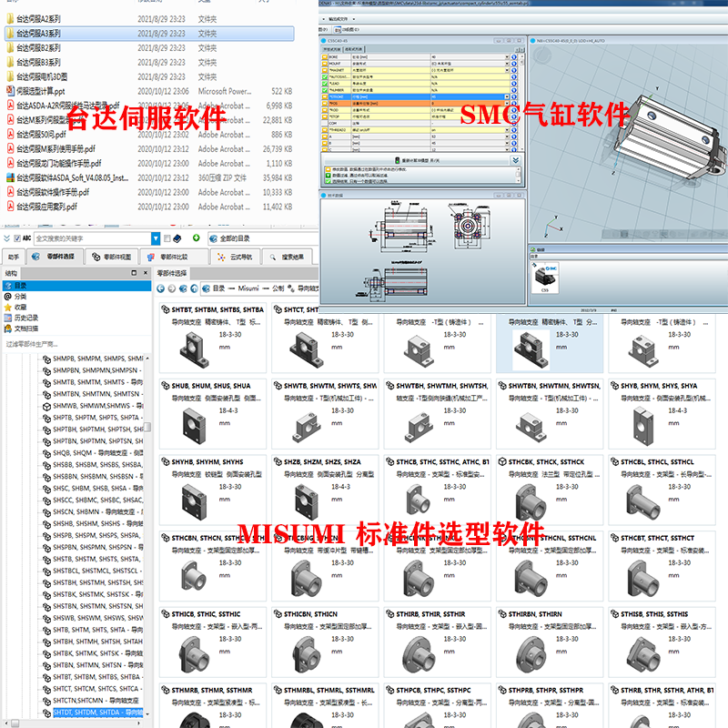Screen dimensions: 728x728
Task: Click the scroll-down arrow of the MISUMI part tree
Action: coord(147,714)
